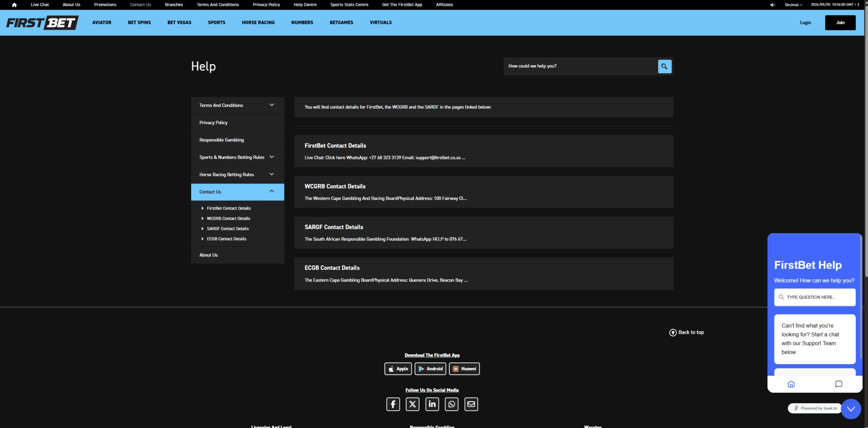The height and width of the screenshot is (428, 868).
Task: Click the Download The FirstBet App heading link
Action: coord(432,355)
